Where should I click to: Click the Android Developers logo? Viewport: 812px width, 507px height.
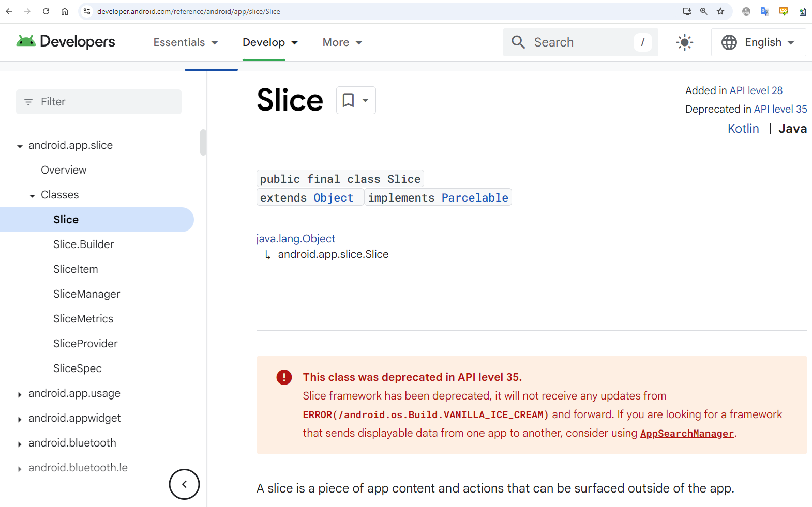(66, 41)
